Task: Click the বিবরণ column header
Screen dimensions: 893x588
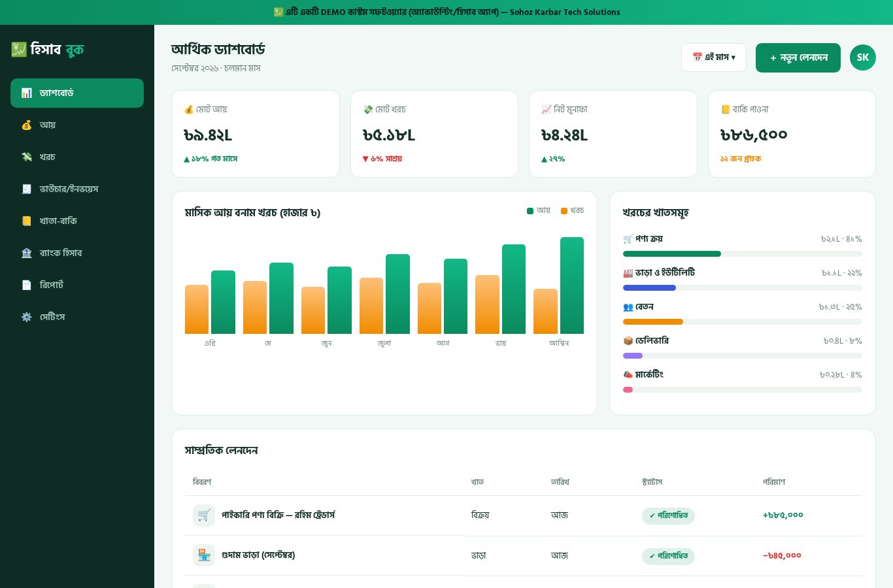Action: [202, 482]
